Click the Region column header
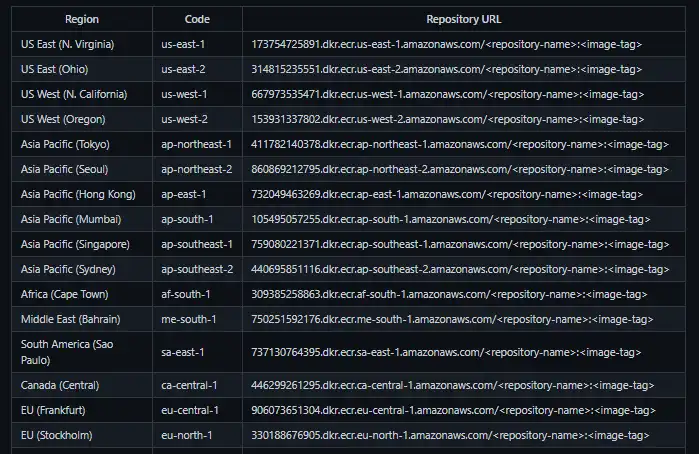Viewport: 699px width, 454px height. point(82,19)
